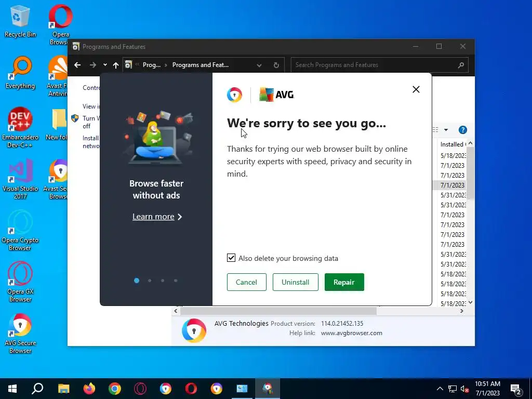Launch Firefox from the taskbar
The width and height of the screenshot is (532, 399).
(89, 389)
